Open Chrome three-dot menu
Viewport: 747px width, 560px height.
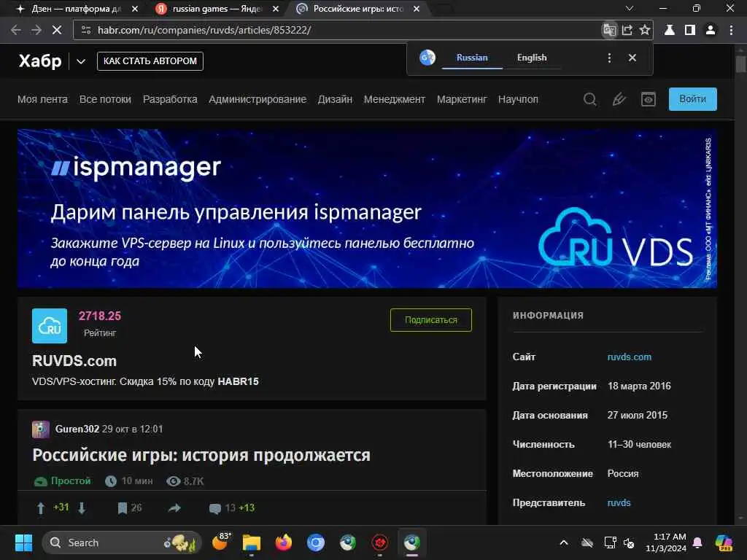731,30
